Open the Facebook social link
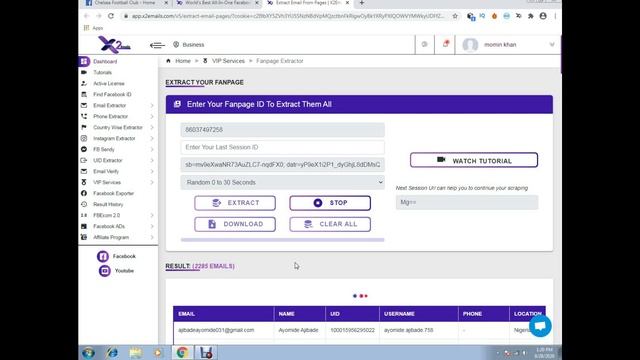The width and height of the screenshot is (640, 360). pyautogui.click(x=116, y=256)
